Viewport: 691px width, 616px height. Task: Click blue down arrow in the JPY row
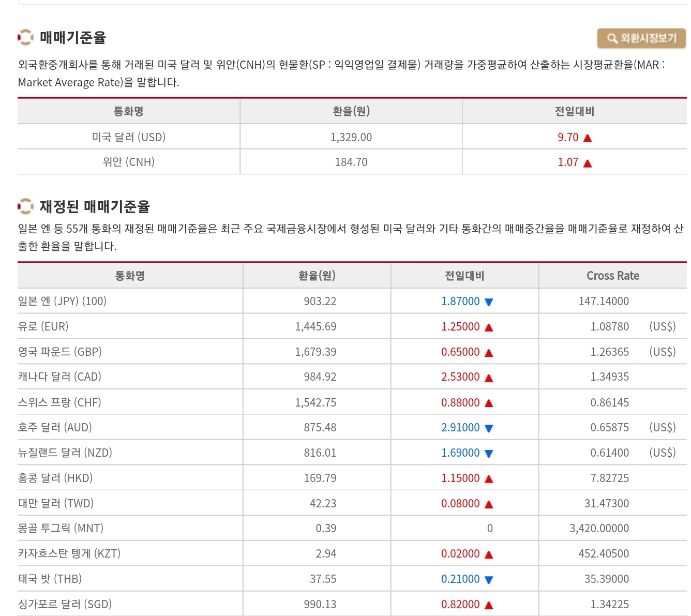pyautogui.click(x=489, y=302)
